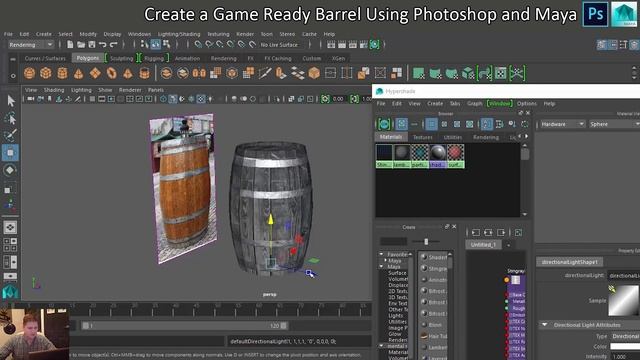Click the undo arrow icon
This screenshot has width=640, height=360.
[x=102, y=44]
